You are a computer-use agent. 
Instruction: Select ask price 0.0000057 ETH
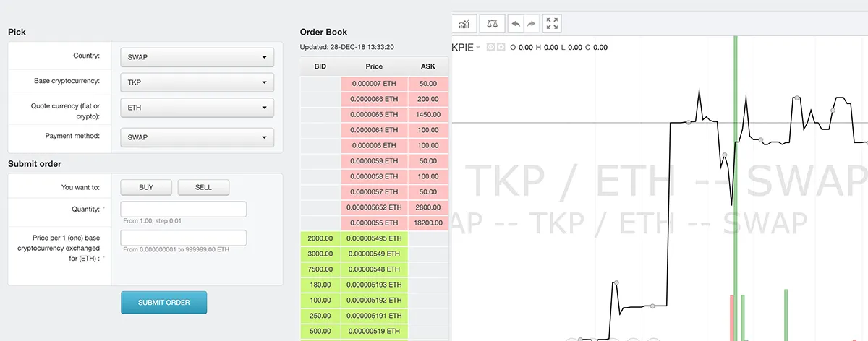click(374, 191)
